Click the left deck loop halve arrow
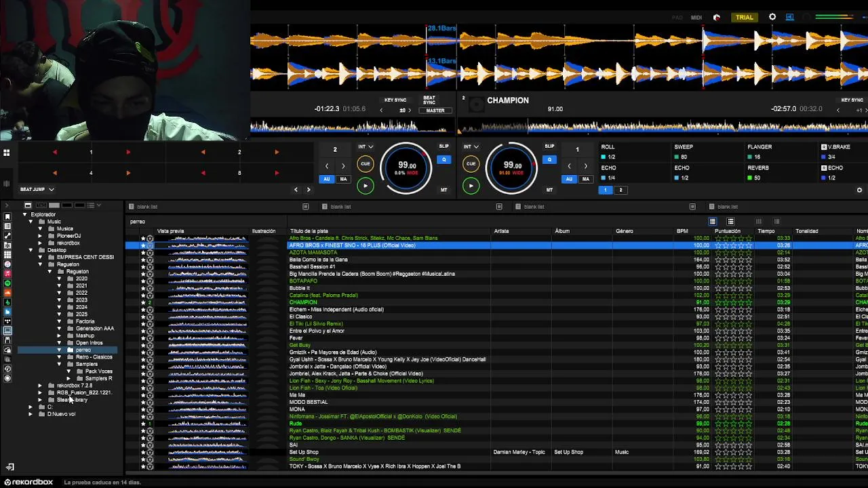This screenshot has height=488, width=868. point(326,166)
